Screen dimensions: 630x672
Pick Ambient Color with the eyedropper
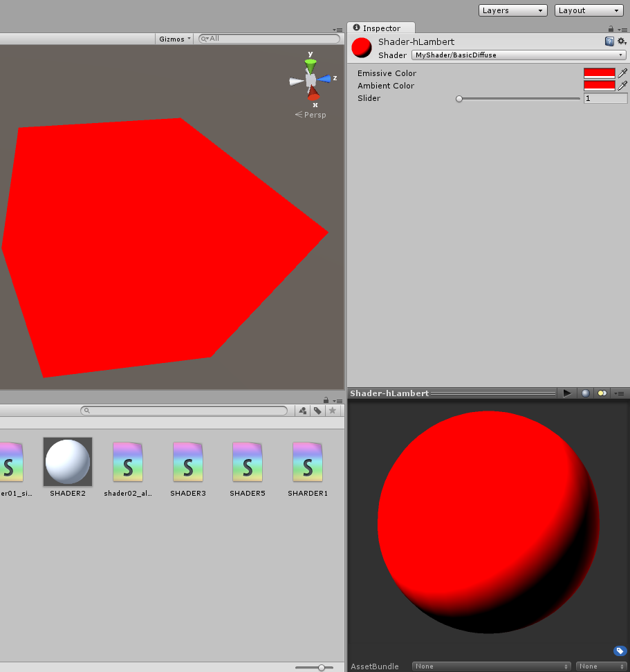click(x=622, y=86)
